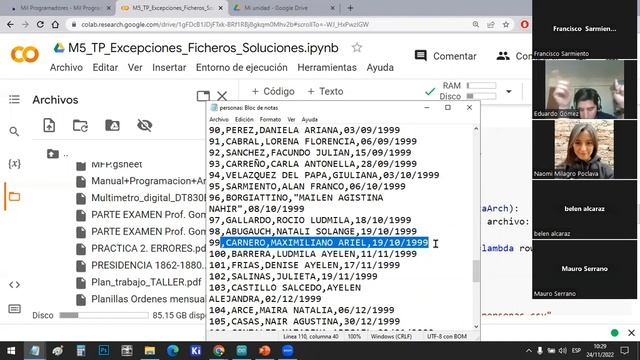Viewport: 640px width, 360px height.
Task: Expand the RAM and Disco resource dropdown
Action: pyautogui.click(x=509, y=91)
